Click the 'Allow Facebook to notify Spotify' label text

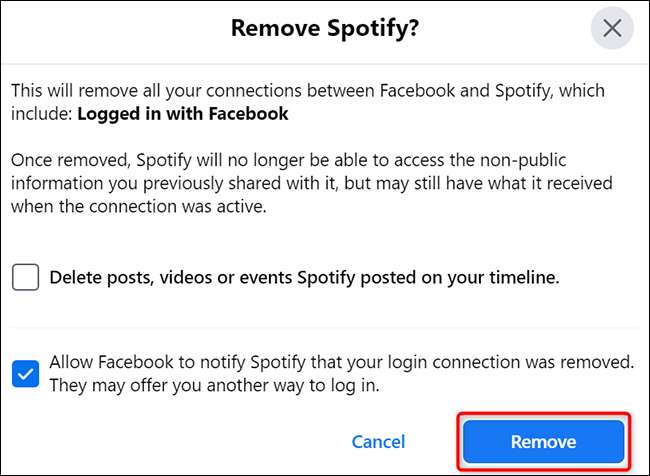coord(341,361)
